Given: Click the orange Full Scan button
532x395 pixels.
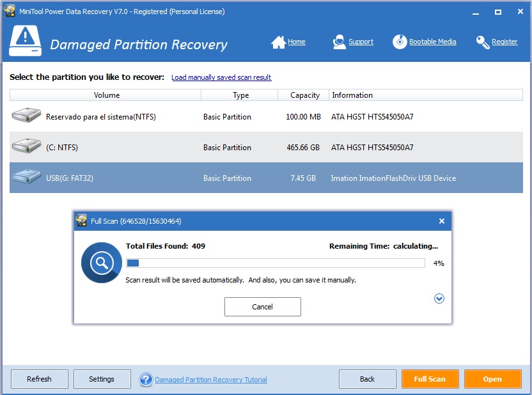Looking at the screenshot, I should [430, 379].
